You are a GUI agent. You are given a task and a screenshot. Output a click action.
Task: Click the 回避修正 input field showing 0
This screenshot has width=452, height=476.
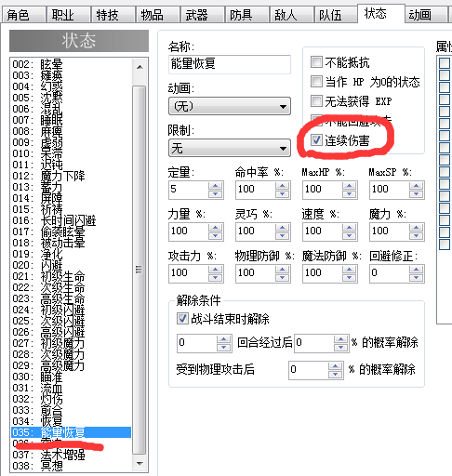coord(390,273)
